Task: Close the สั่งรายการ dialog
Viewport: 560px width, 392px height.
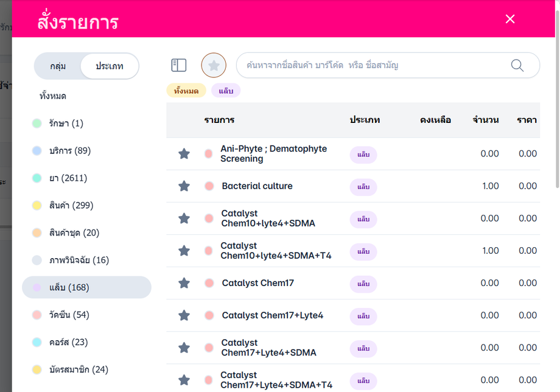Action: click(x=510, y=19)
